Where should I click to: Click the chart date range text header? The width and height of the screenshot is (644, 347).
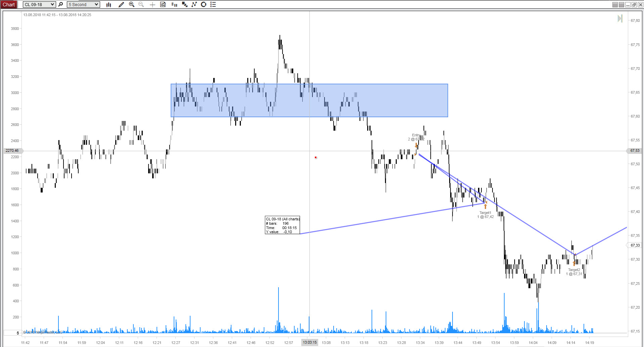(x=57, y=15)
